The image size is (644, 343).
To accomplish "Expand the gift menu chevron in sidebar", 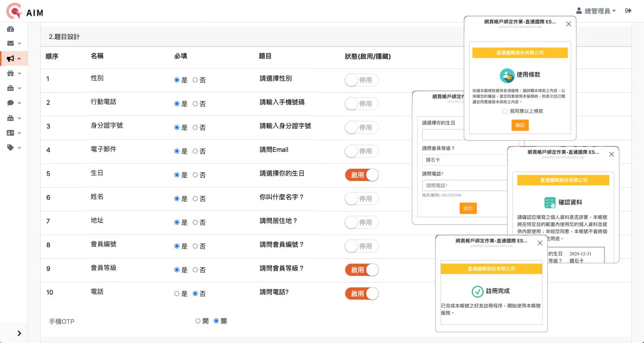I will (x=19, y=73).
